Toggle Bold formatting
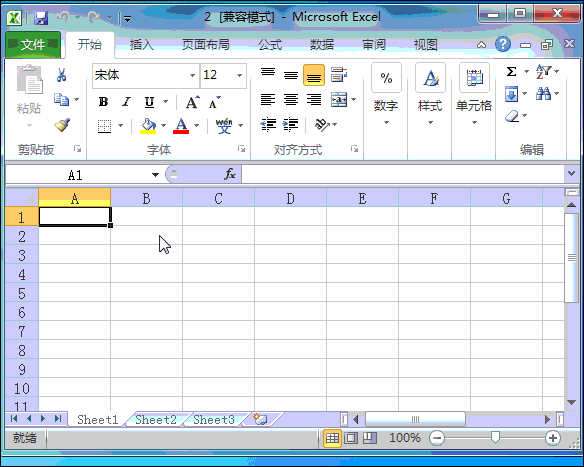Image resolution: width=584 pixels, height=467 pixels. 104,102
